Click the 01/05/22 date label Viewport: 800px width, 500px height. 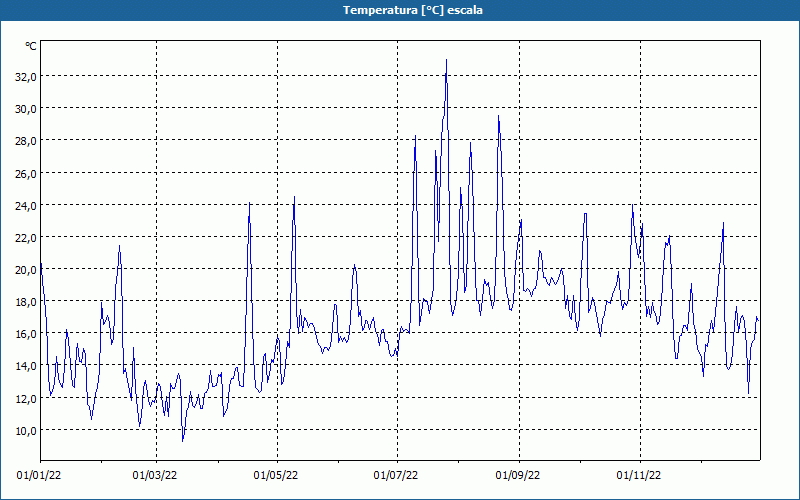(x=276, y=476)
